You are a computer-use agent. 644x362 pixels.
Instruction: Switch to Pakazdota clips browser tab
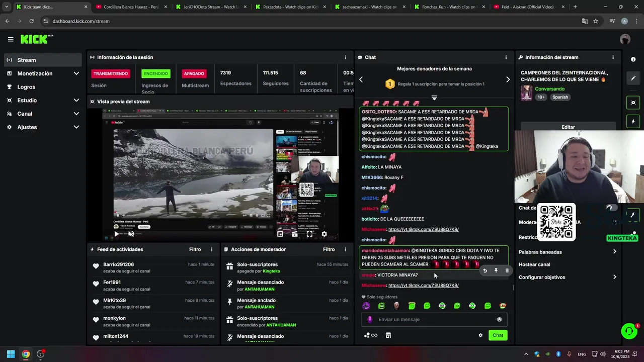pos(291,7)
